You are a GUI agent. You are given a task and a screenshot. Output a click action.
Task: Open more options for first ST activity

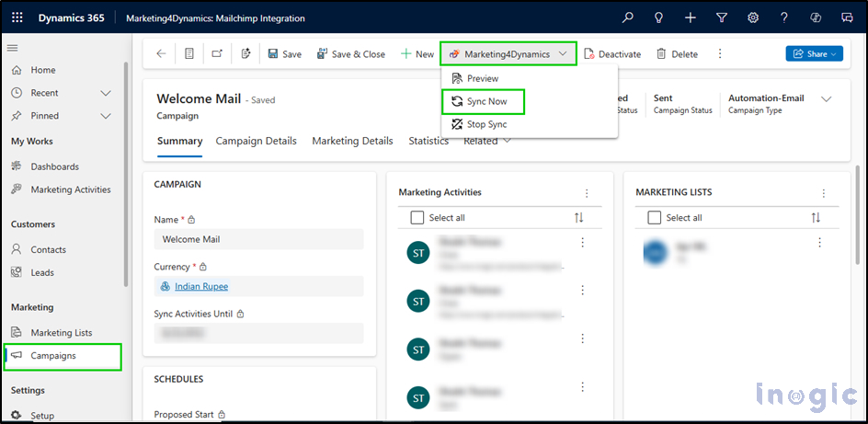point(582,242)
